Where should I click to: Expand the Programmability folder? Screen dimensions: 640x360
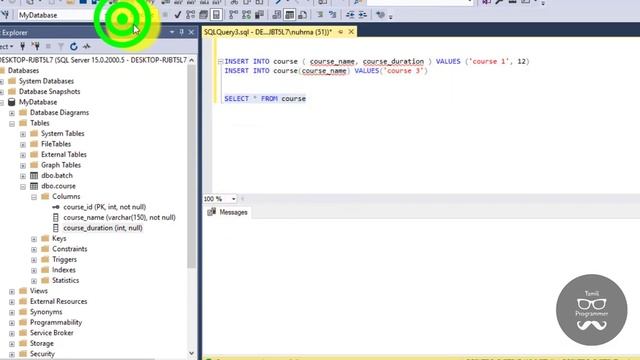(12, 323)
